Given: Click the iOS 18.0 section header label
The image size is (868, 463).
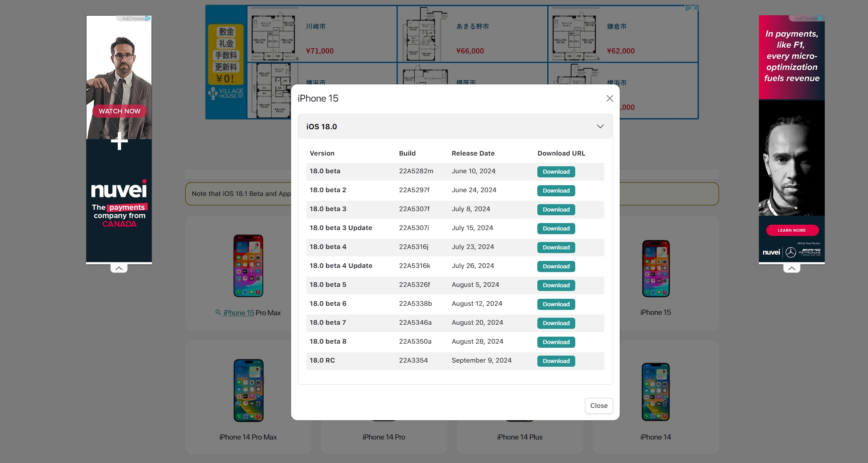Looking at the screenshot, I should [321, 126].
